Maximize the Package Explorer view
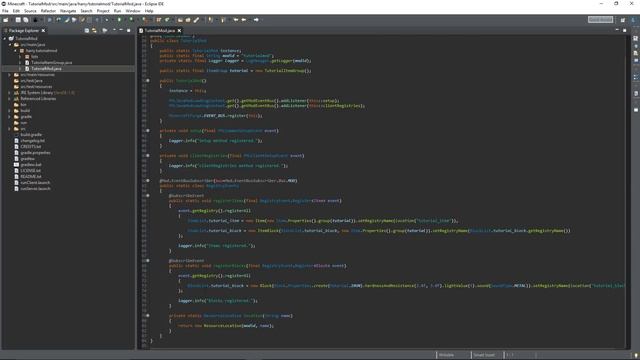Screen dimensions: 640x360 pos(129,30)
